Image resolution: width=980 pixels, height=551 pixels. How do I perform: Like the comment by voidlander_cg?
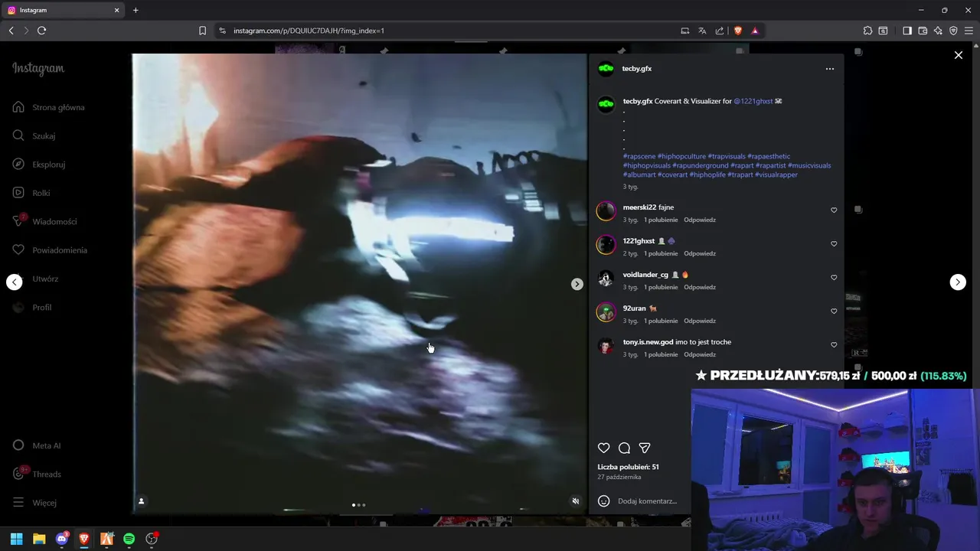[x=834, y=278]
